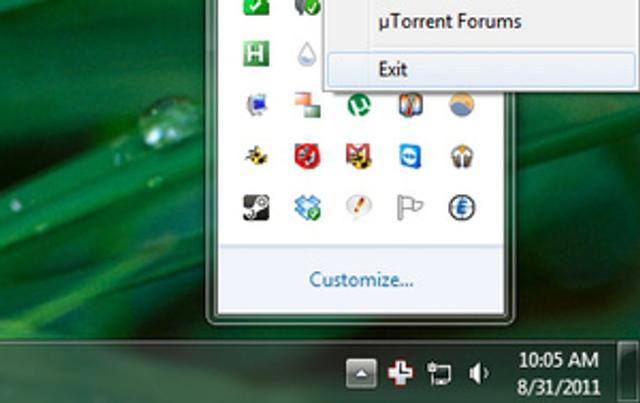This screenshot has height=403, width=640.
Task: Click the green checkmark icon at top
Action: pos(256,7)
